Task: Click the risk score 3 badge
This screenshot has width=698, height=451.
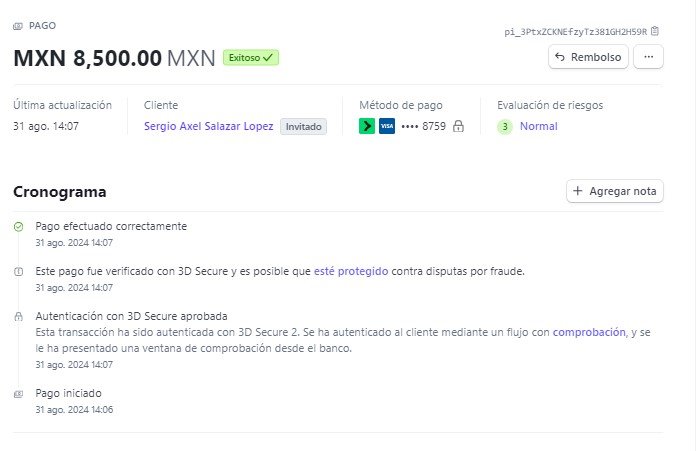Action: (505, 126)
